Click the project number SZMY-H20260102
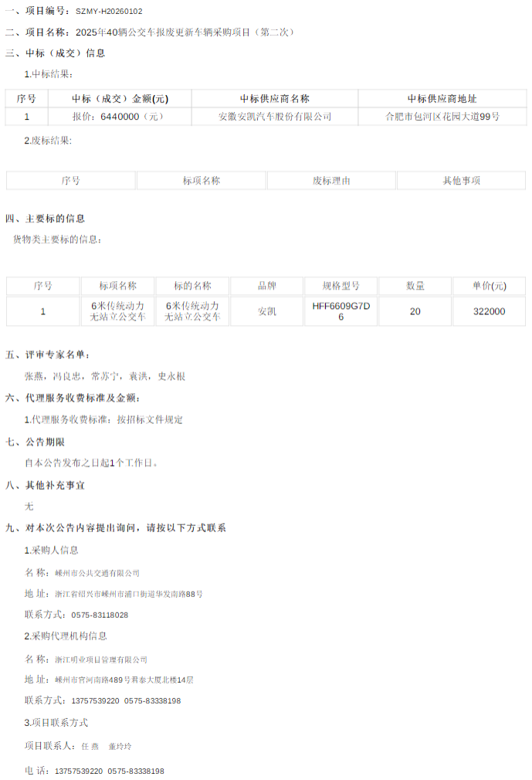Image resolution: width=532 pixels, height=780 pixels. 109,12
